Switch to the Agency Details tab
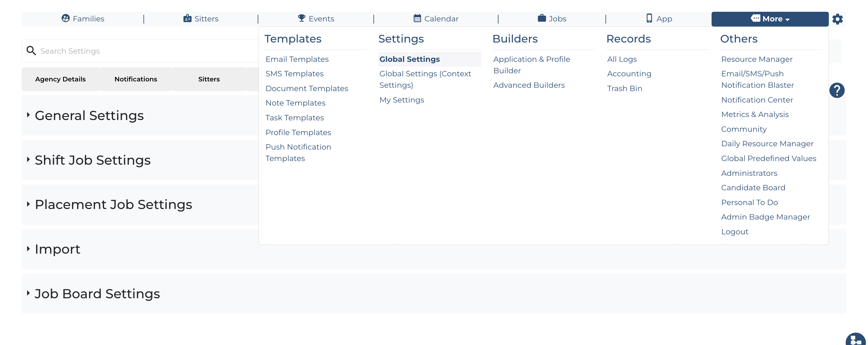 tap(60, 79)
